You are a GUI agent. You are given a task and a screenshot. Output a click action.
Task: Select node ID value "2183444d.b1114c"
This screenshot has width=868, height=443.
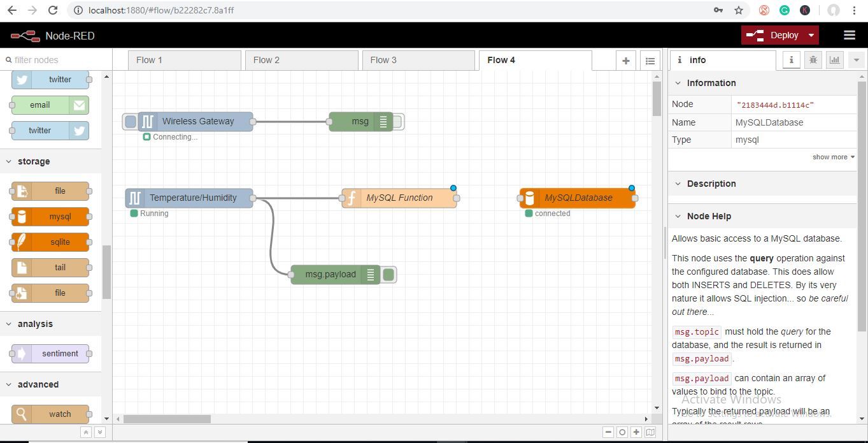pos(775,105)
